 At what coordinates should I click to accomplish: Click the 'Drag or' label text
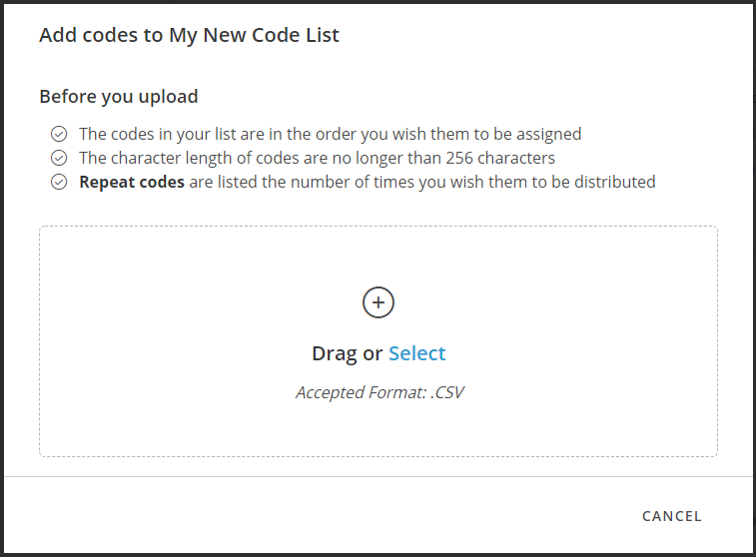click(348, 353)
